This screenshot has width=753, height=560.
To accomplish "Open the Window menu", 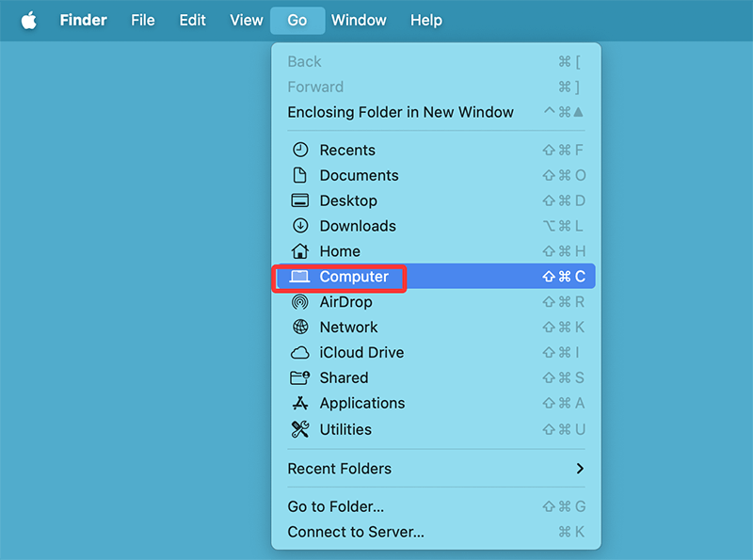I will [359, 20].
